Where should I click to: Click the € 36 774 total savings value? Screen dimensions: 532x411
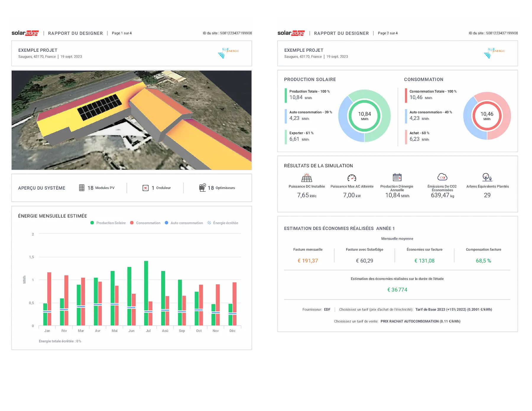click(x=397, y=290)
